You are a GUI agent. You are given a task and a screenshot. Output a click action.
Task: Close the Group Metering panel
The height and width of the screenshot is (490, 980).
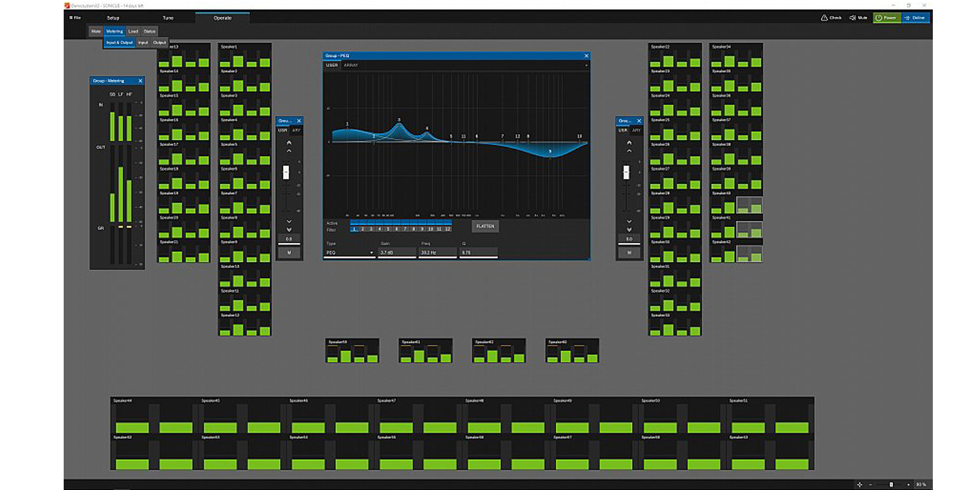(x=140, y=81)
